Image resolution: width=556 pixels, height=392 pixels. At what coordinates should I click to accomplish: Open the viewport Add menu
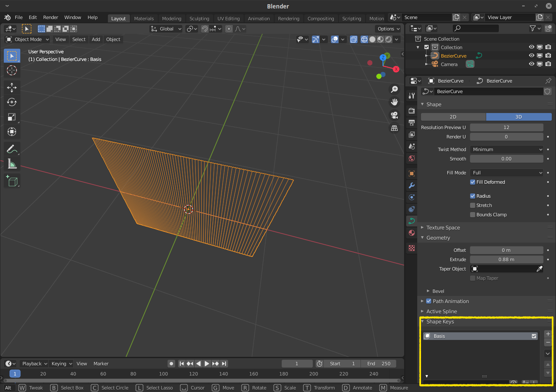[x=96, y=39]
